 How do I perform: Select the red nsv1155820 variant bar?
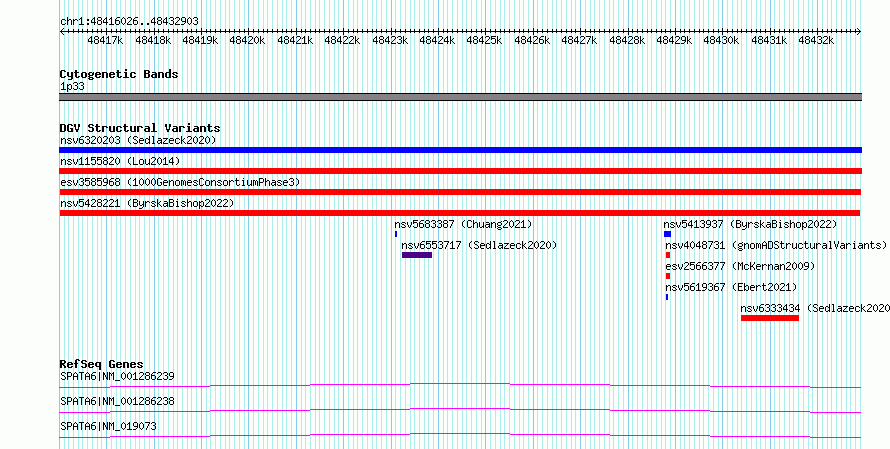click(460, 171)
